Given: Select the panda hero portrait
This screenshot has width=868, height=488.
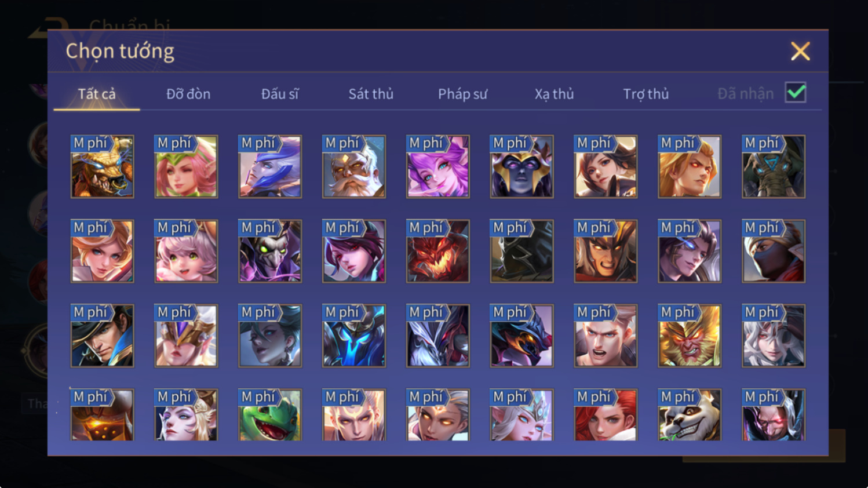Looking at the screenshot, I should click(690, 415).
